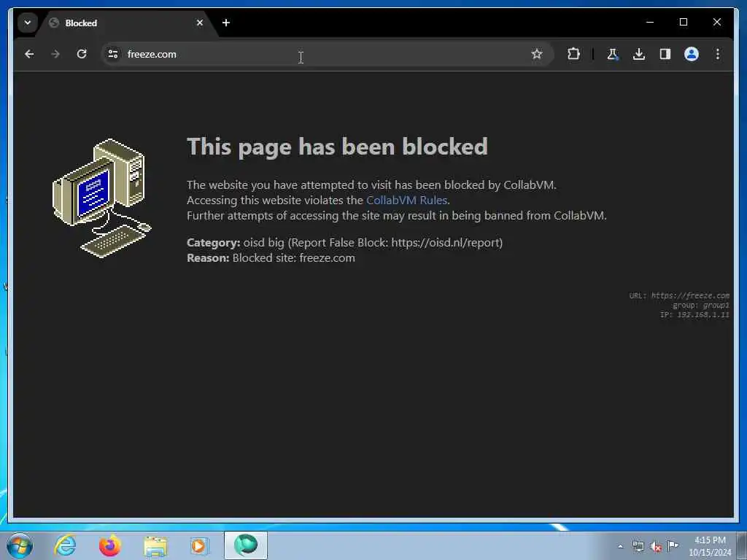
Task: Click the 'Reason: Blocked site: freeze.com' line
Action: [x=271, y=258]
